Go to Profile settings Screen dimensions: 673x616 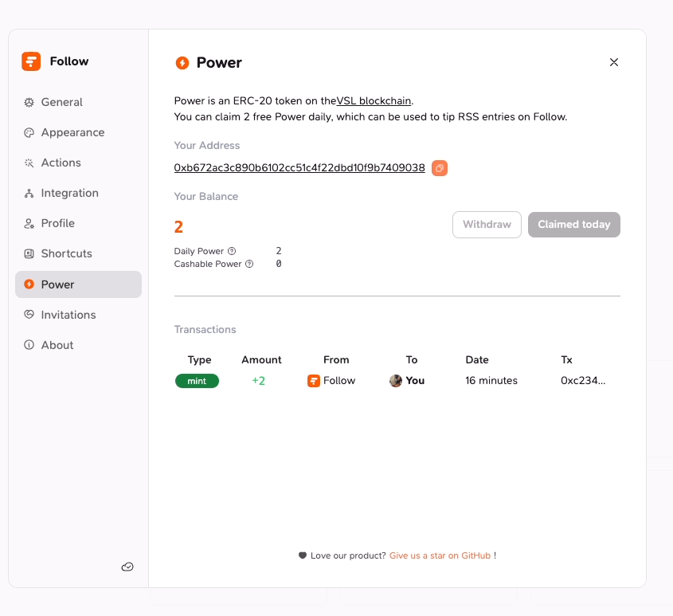[x=78, y=223]
